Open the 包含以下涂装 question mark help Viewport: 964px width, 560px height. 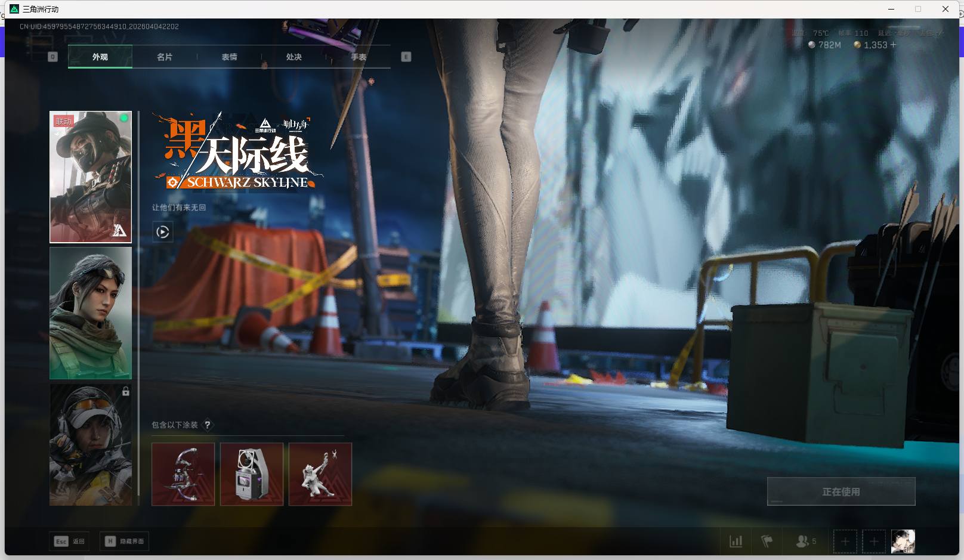[x=207, y=425]
